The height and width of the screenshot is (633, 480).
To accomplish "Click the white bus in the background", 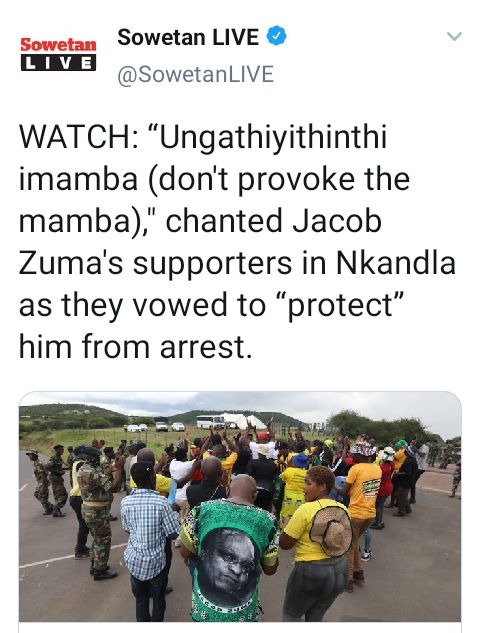I will pyautogui.click(x=210, y=422).
